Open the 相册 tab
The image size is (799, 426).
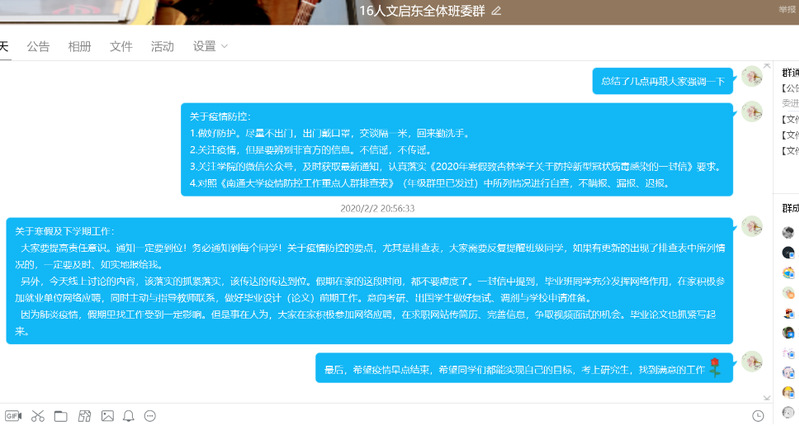79,46
